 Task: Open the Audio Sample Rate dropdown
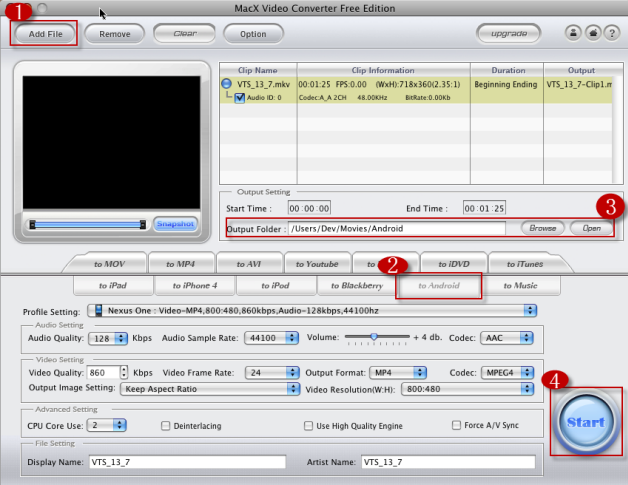271,338
